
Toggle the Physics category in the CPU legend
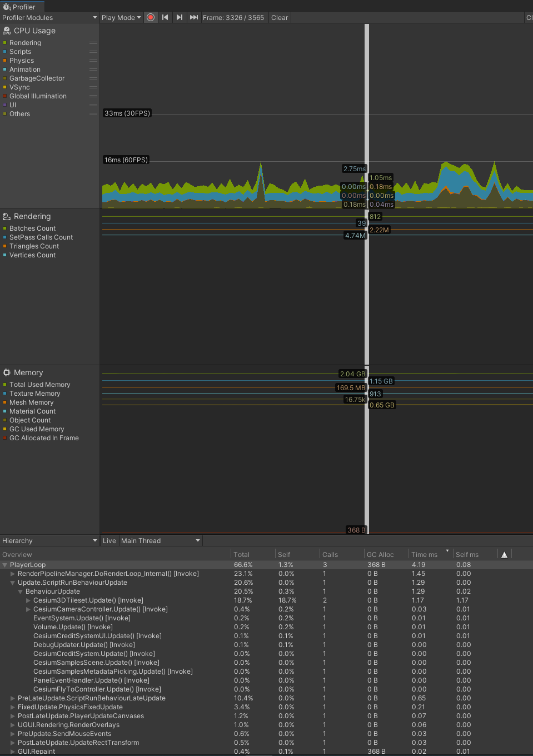coord(22,60)
